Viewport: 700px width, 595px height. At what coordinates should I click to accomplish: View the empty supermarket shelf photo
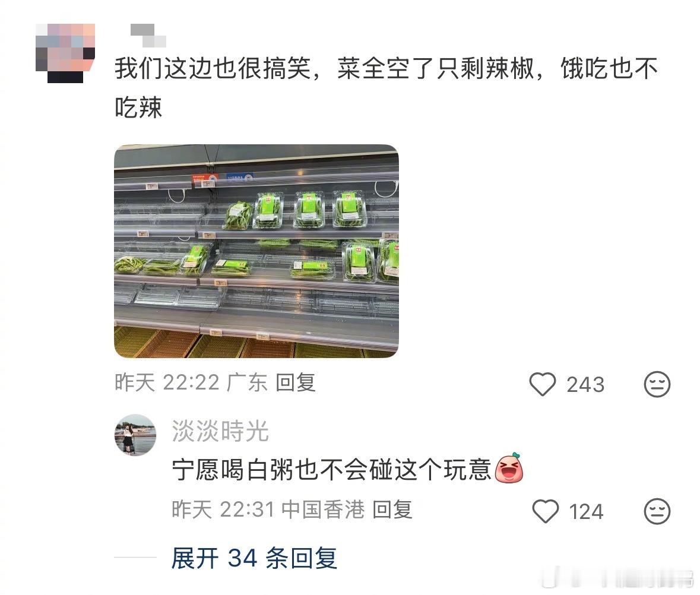coord(256,251)
